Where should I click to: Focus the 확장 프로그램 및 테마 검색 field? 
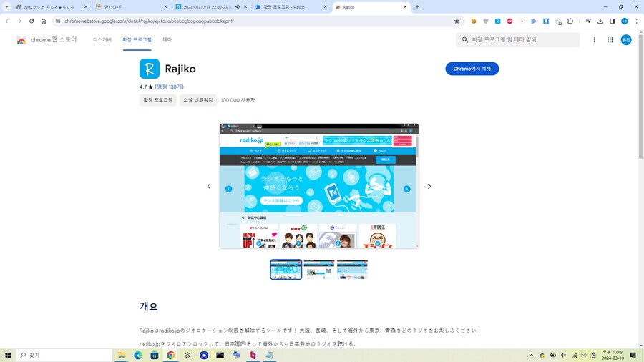pos(517,40)
